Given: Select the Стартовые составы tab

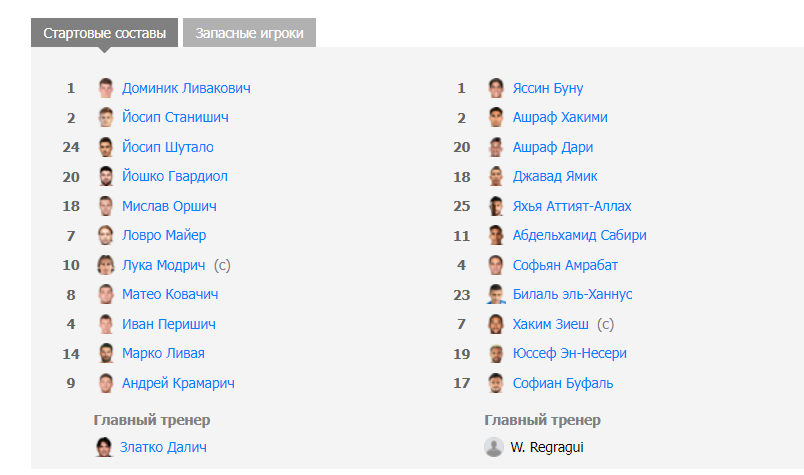Looking at the screenshot, I should (x=104, y=33).
